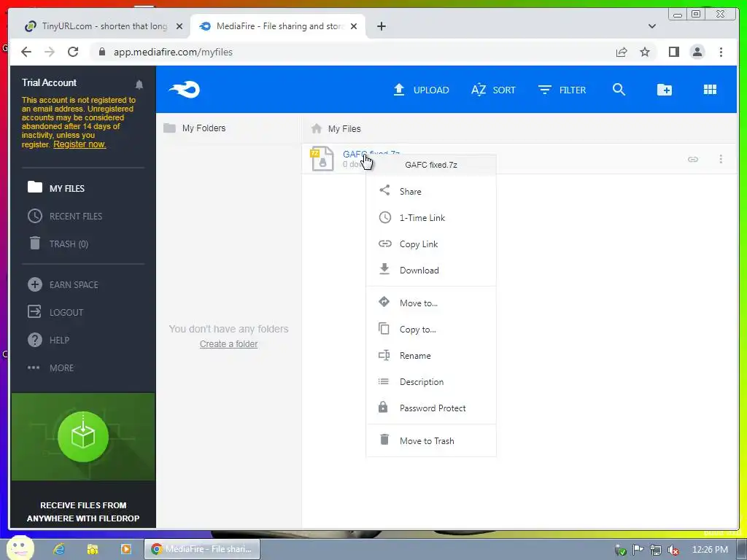Open a new browser tab
Image resolution: width=747 pixels, height=560 pixels.
point(381,26)
